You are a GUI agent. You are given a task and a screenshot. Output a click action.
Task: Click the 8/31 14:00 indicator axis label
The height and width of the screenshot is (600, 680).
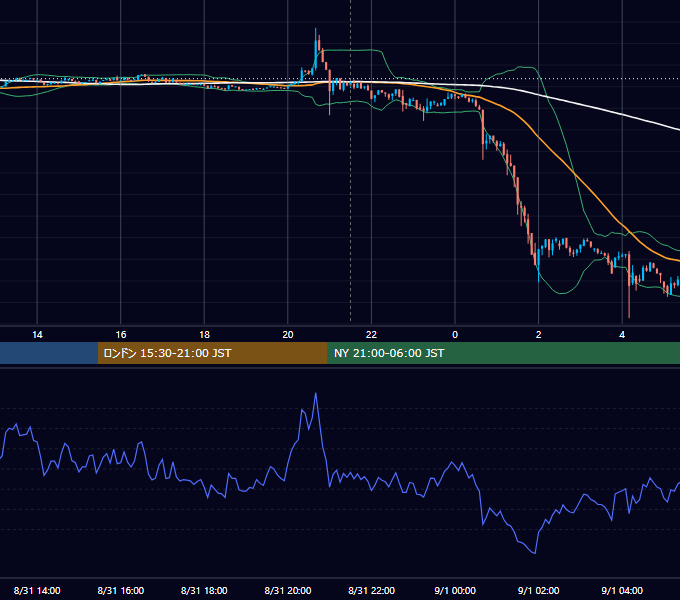coord(37,590)
